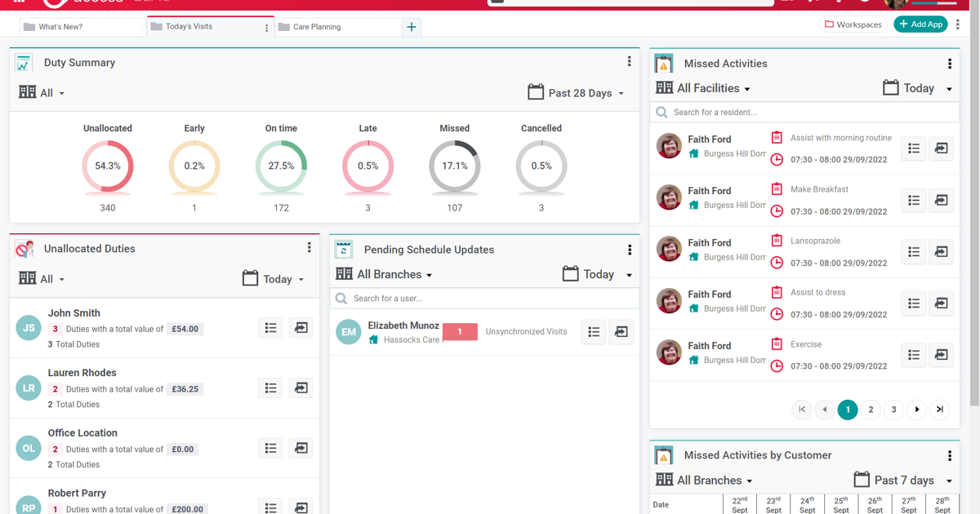Click the add new tab plus icon
980x514 pixels.
pos(412,27)
